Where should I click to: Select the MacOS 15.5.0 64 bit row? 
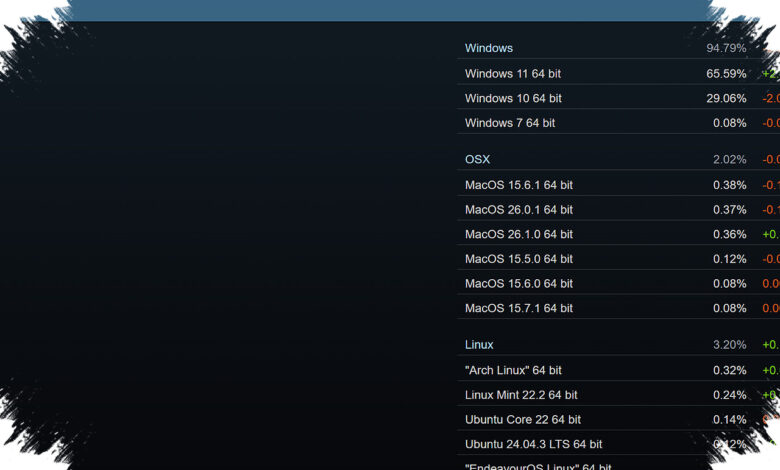(618, 259)
